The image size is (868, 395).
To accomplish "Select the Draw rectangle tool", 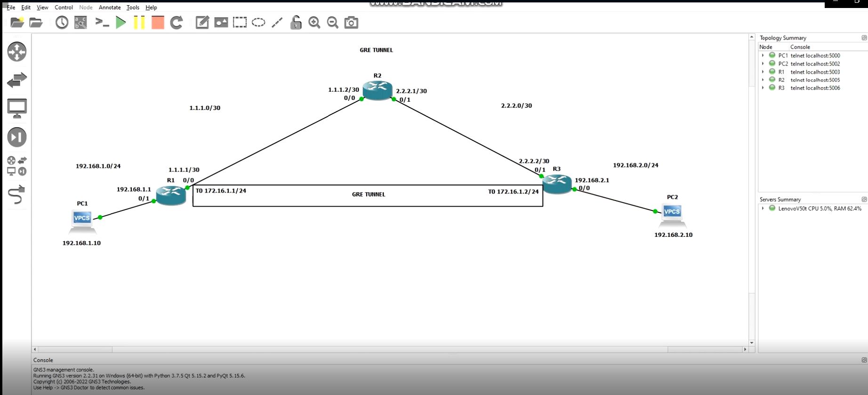I will pos(240,22).
